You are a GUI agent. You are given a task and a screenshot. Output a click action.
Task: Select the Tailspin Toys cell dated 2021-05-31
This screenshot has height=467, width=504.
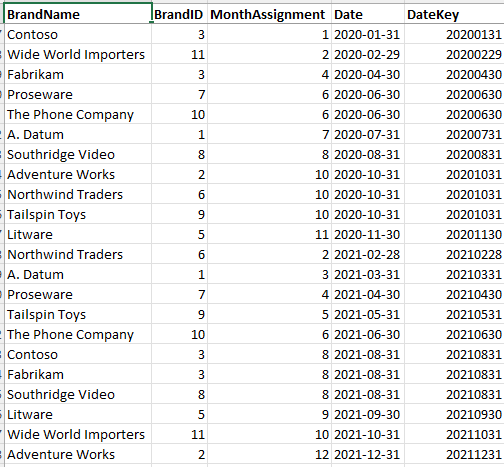(x=78, y=314)
